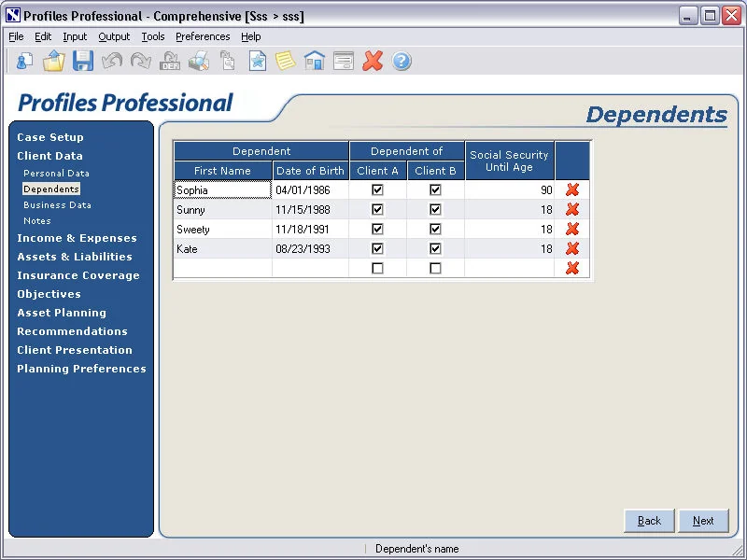Open the Preferences menu
Viewport: 747px width, 560px height.
click(203, 36)
